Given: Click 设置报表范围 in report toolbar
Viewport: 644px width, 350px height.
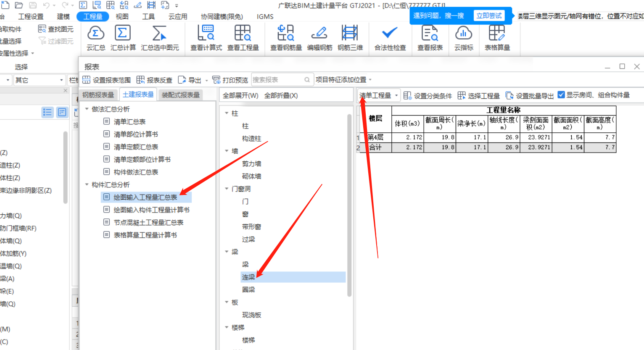Looking at the screenshot, I should (107, 80).
